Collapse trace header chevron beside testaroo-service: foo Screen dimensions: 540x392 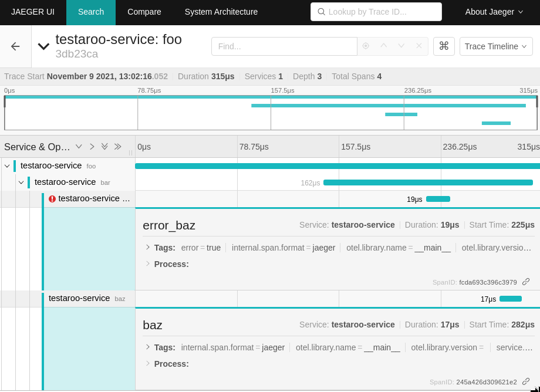(x=44, y=46)
